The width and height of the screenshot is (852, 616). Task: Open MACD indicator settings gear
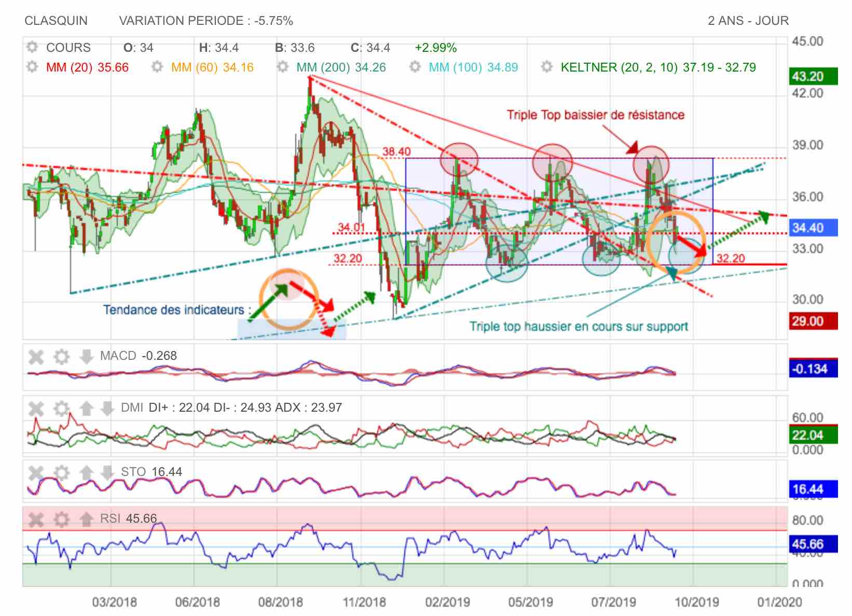(62, 357)
